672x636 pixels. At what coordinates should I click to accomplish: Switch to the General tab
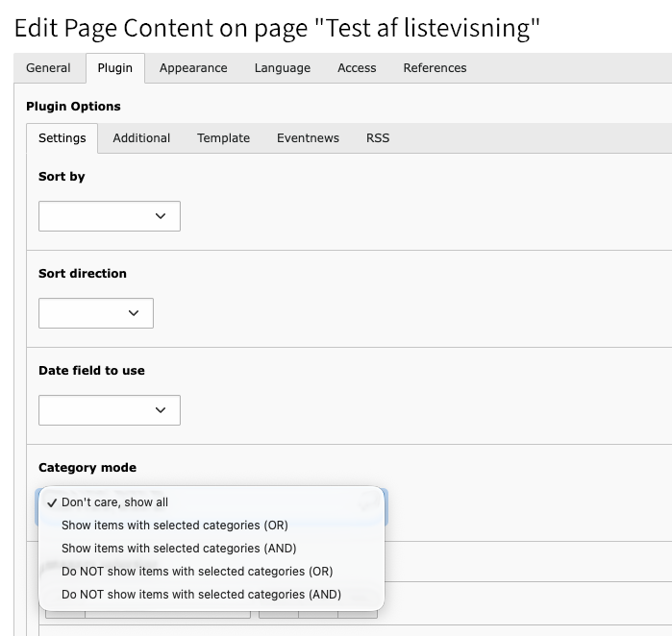(48, 68)
